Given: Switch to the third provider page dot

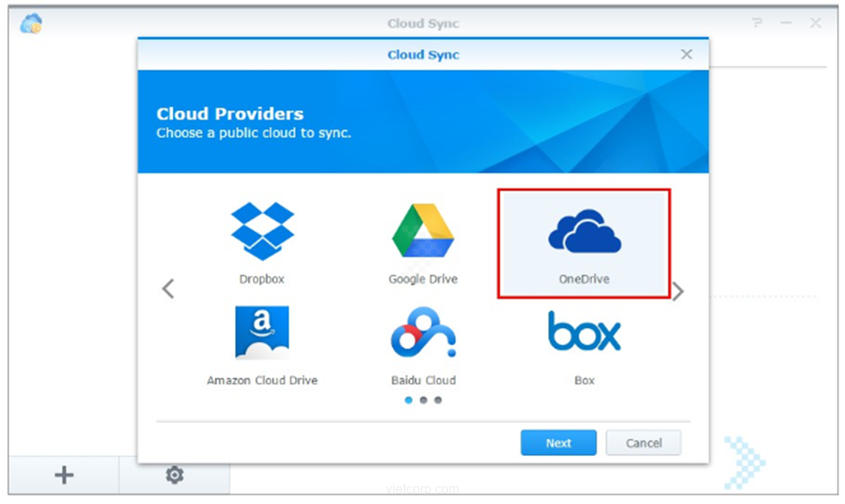Looking at the screenshot, I should (x=438, y=401).
